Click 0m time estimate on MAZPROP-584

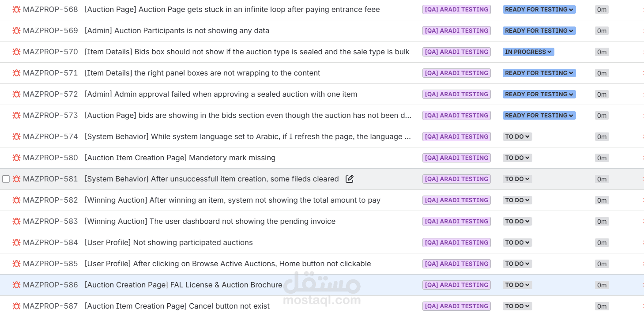tap(602, 242)
